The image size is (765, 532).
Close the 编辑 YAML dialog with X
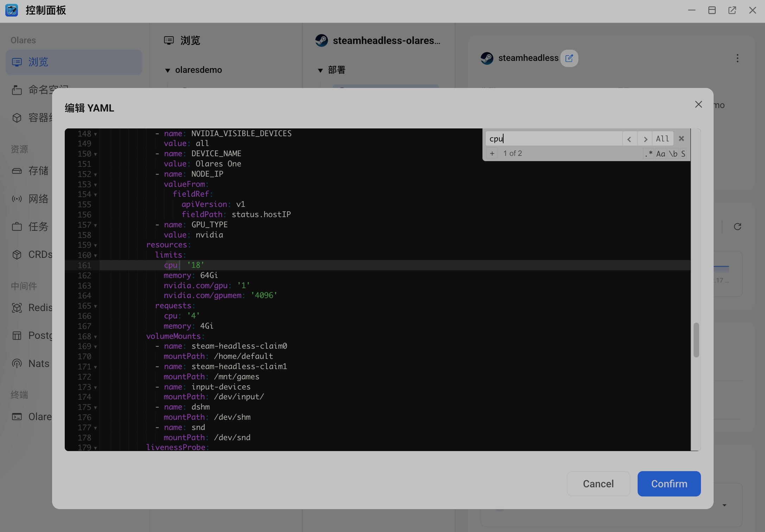click(x=698, y=104)
